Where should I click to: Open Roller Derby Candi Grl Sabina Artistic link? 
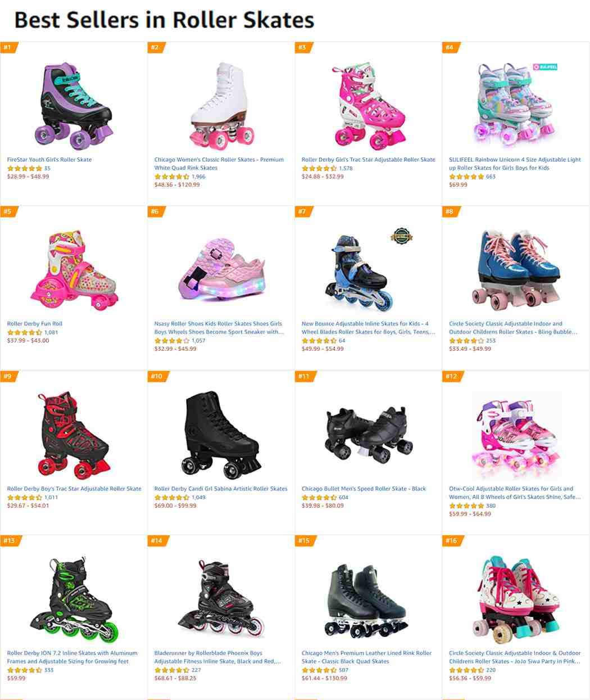[x=221, y=489]
